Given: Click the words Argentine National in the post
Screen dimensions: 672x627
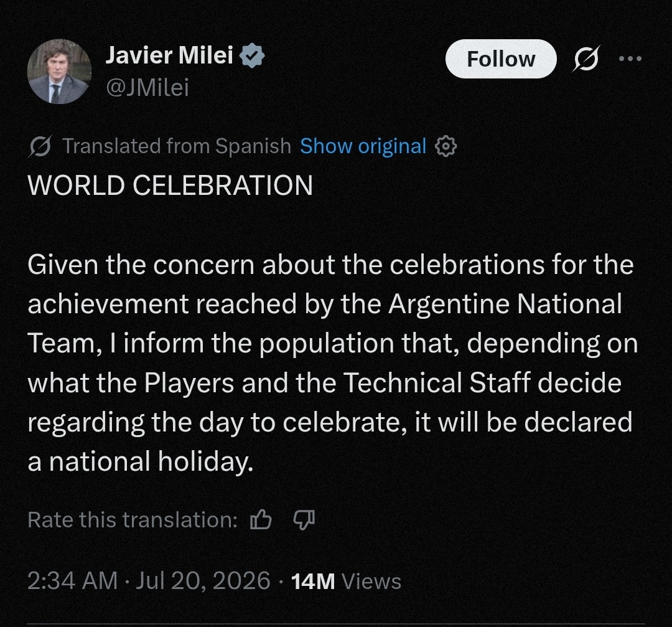Looking at the screenshot, I should pyautogui.click(x=505, y=304).
